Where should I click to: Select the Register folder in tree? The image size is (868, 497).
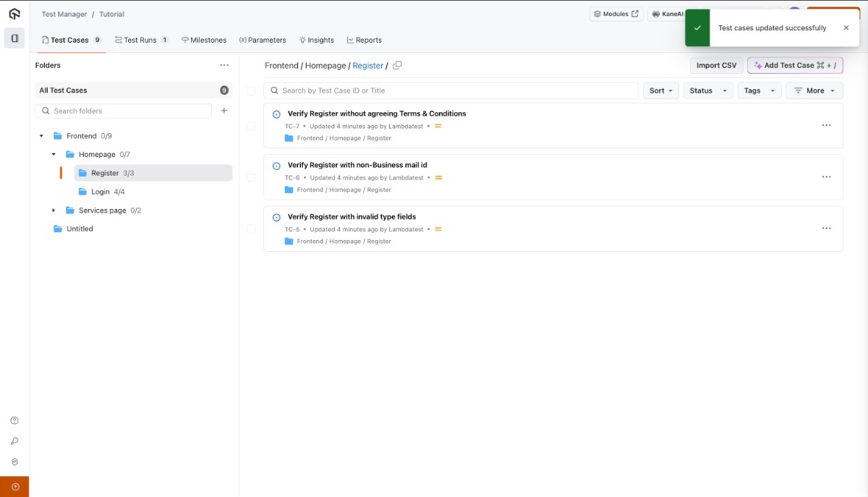click(153, 173)
